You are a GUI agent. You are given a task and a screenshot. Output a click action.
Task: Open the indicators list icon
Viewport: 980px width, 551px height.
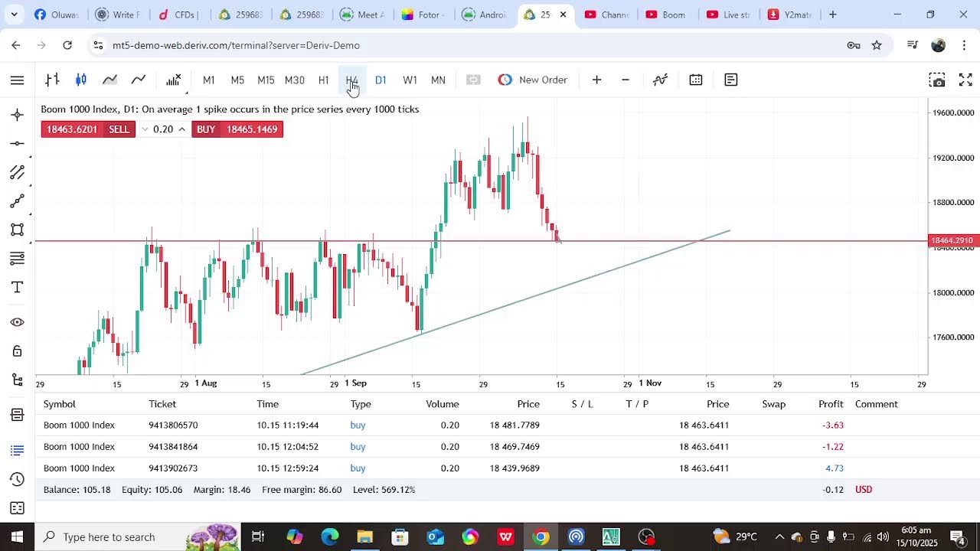pos(174,80)
